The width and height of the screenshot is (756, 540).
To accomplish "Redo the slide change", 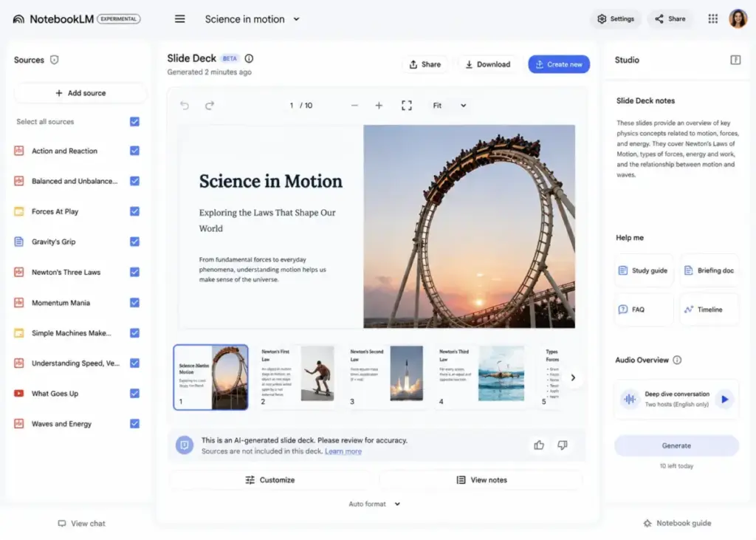I will pos(209,105).
